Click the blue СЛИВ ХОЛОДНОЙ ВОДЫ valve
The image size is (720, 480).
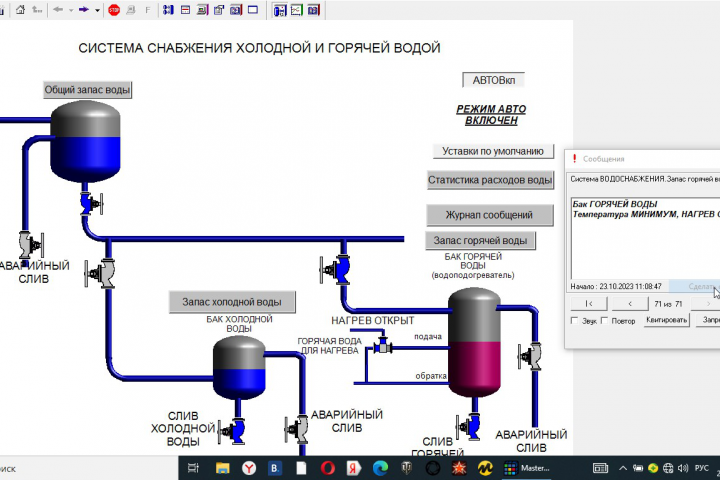coord(233,431)
